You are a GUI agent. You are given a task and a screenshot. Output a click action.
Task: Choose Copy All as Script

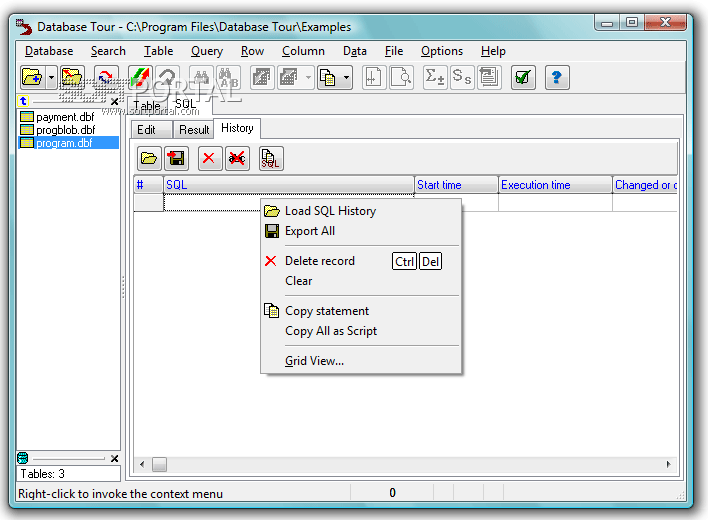point(361,331)
